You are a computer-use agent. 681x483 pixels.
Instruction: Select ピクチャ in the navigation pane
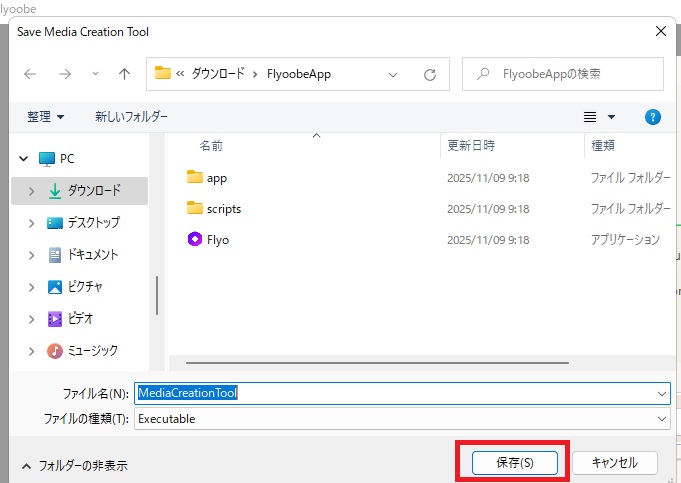[x=93, y=287]
